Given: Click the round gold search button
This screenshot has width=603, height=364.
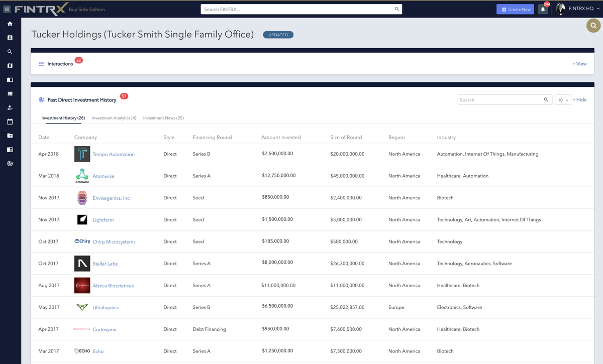Looking at the screenshot, I should pos(593,26).
